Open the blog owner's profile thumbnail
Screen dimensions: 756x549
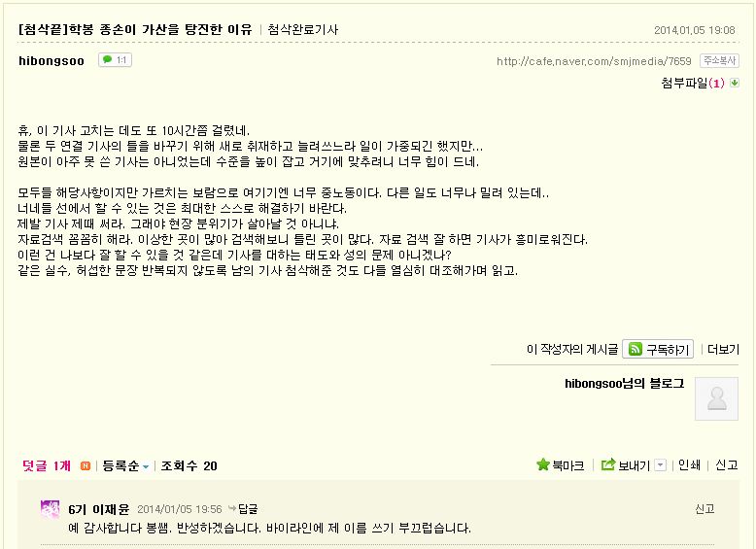point(717,397)
